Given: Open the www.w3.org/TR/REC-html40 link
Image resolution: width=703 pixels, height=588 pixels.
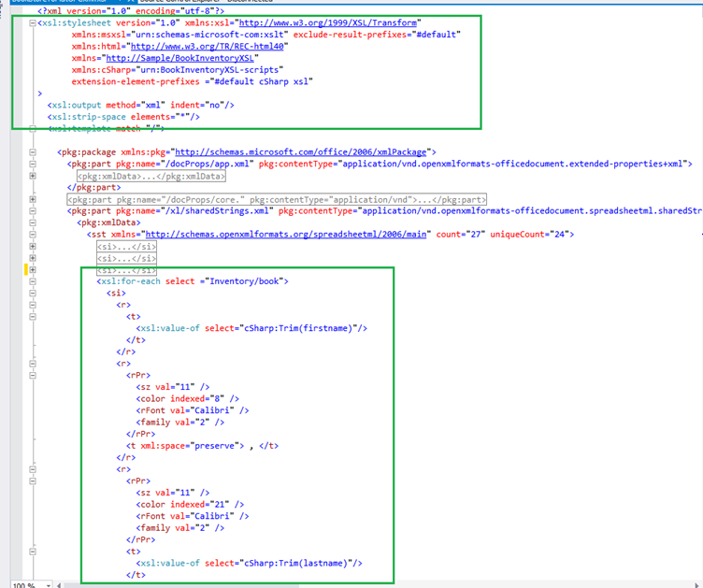Looking at the screenshot, I should point(208,46).
